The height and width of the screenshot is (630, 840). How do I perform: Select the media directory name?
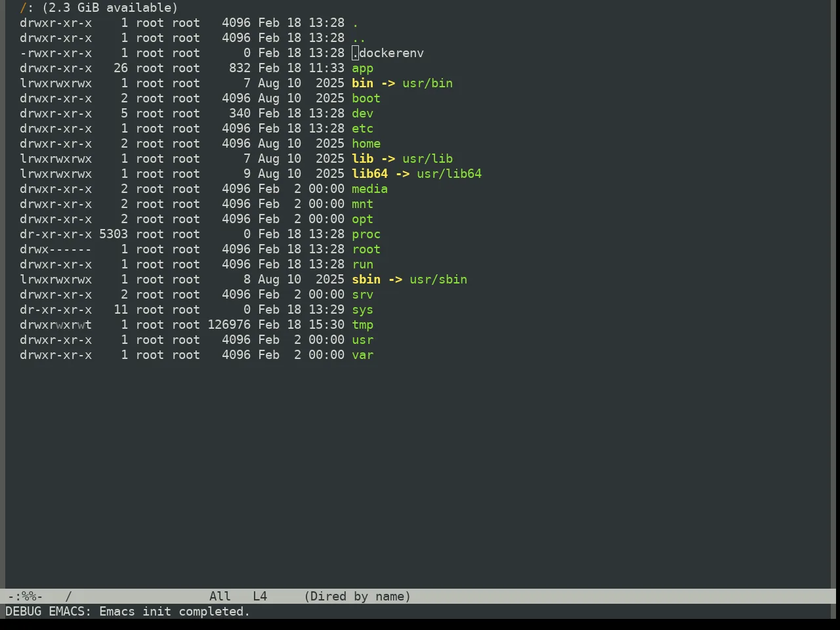coord(369,189)
